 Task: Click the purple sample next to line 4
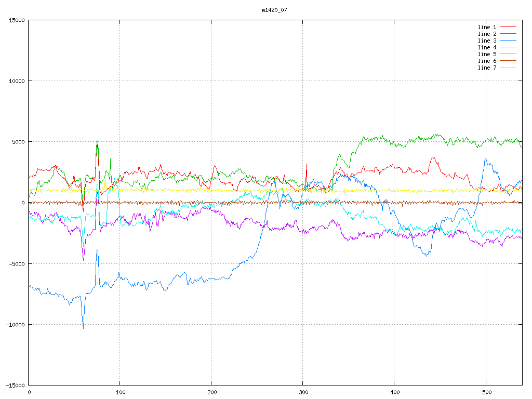tap(508, 47)
